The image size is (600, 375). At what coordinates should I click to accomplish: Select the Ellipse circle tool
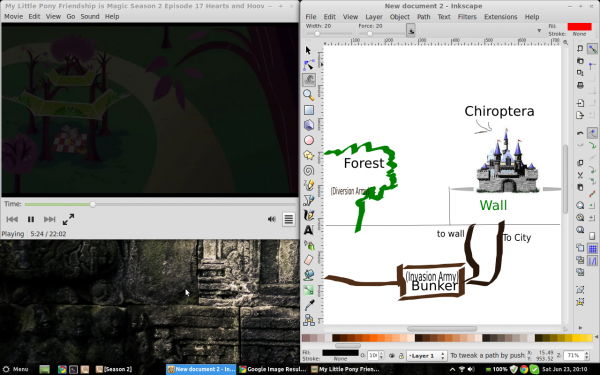coord(309,140)
